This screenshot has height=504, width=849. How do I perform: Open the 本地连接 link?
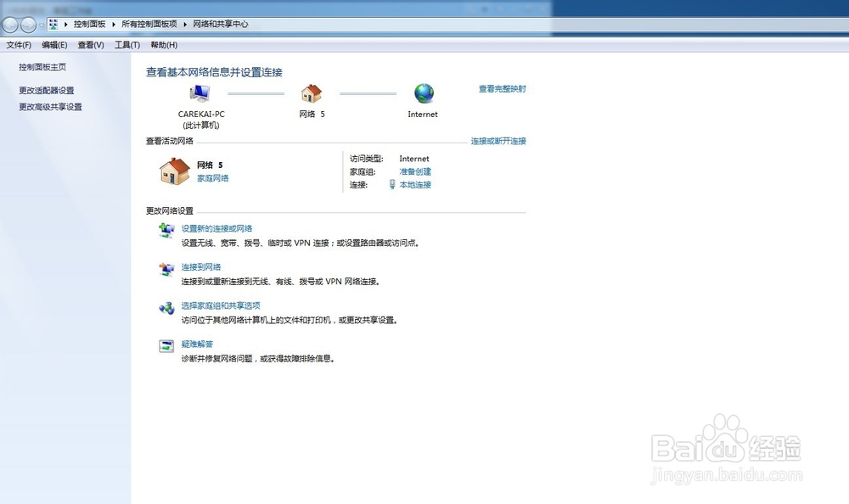pyautogui.click(x=415, y=185)
